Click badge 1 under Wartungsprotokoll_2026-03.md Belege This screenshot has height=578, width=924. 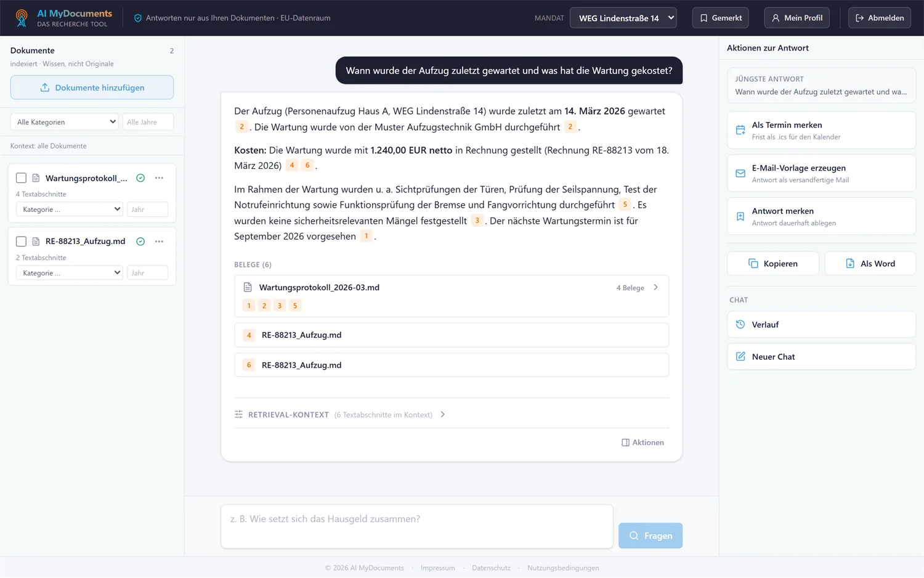click(249, 306)
